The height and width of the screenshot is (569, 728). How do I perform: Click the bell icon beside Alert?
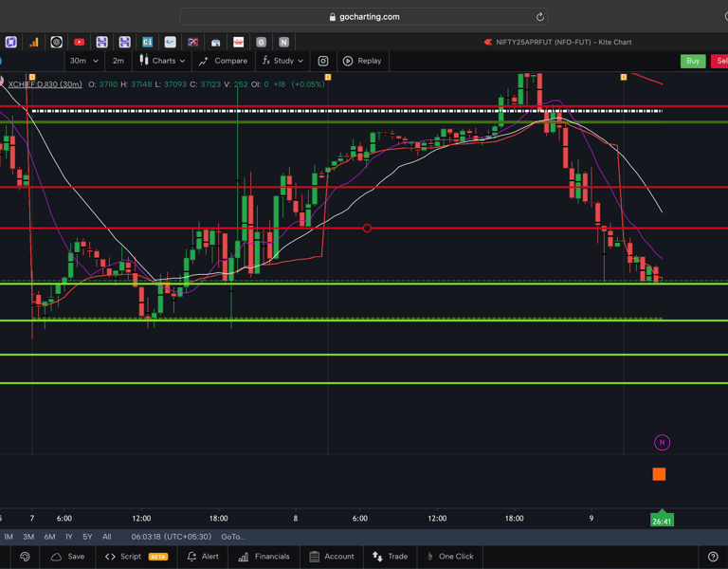[191, 557]
